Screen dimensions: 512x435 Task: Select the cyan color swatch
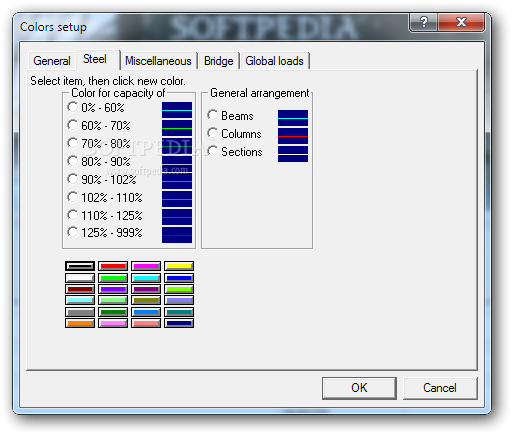146,278
